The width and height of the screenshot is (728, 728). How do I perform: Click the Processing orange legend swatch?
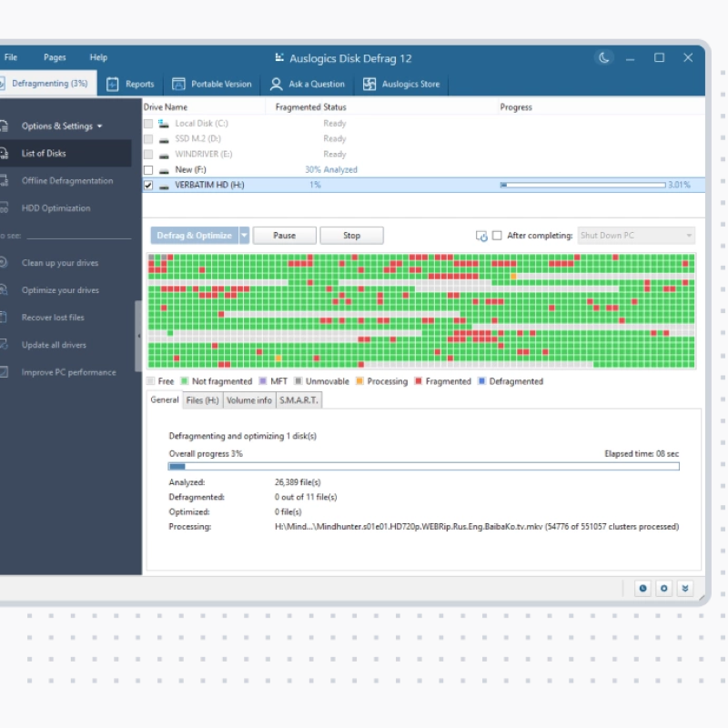click(x=359, y=381)
